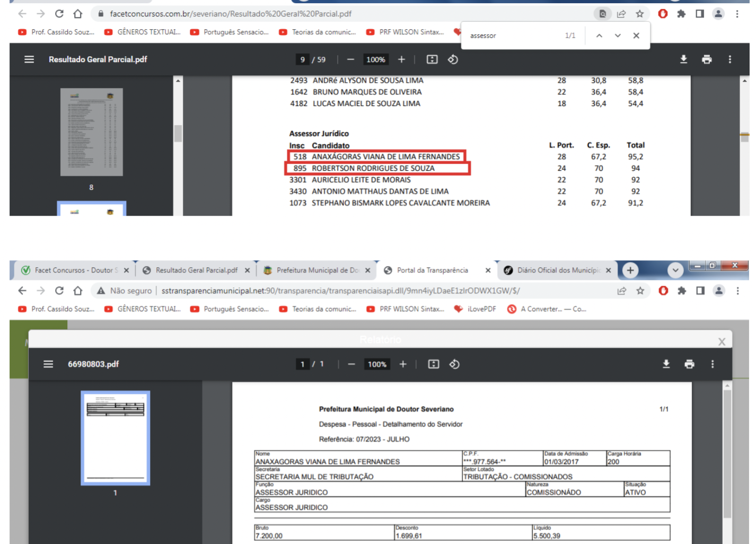
Task: Jump to next find result for assessor
Action: 618,36
